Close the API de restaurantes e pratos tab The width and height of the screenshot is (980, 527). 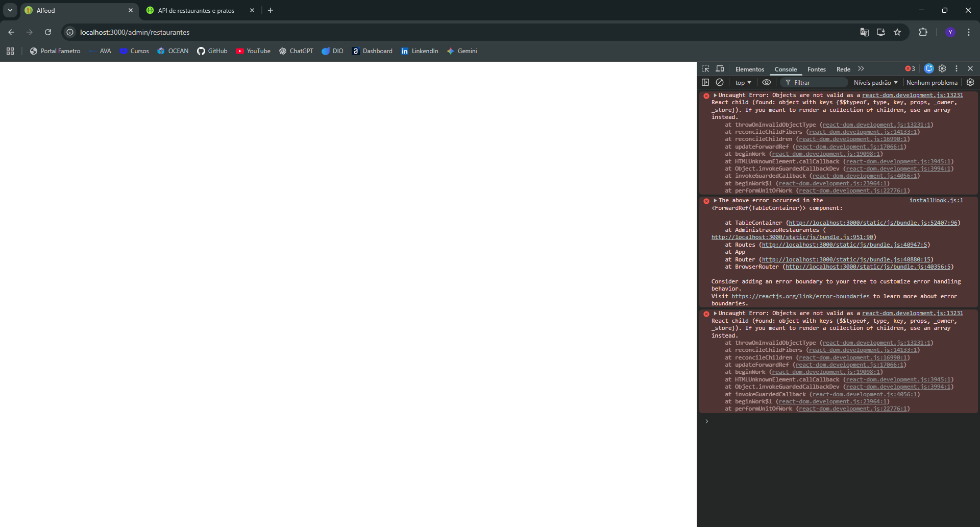(x=252, y=10)
